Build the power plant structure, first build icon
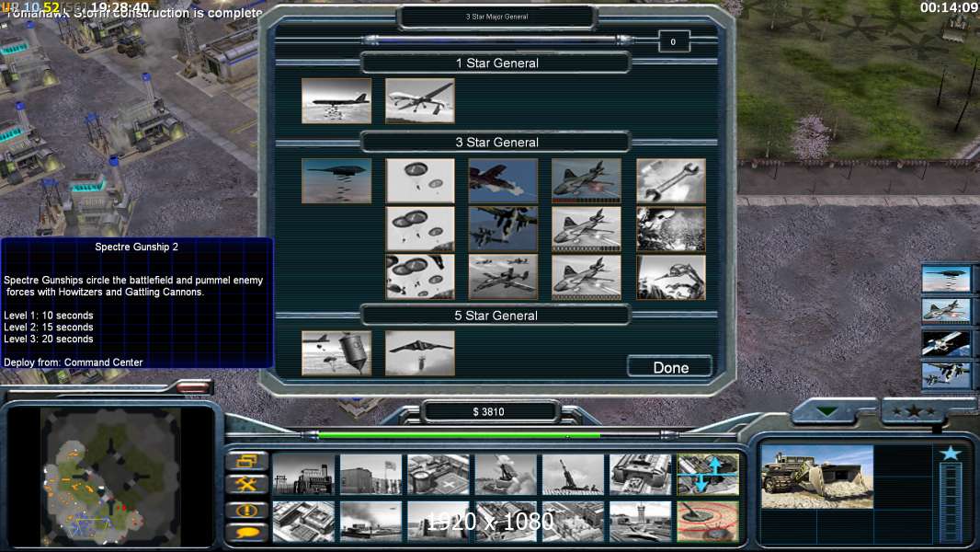This screenshot has width=980, height=552. tap(303, 475)
